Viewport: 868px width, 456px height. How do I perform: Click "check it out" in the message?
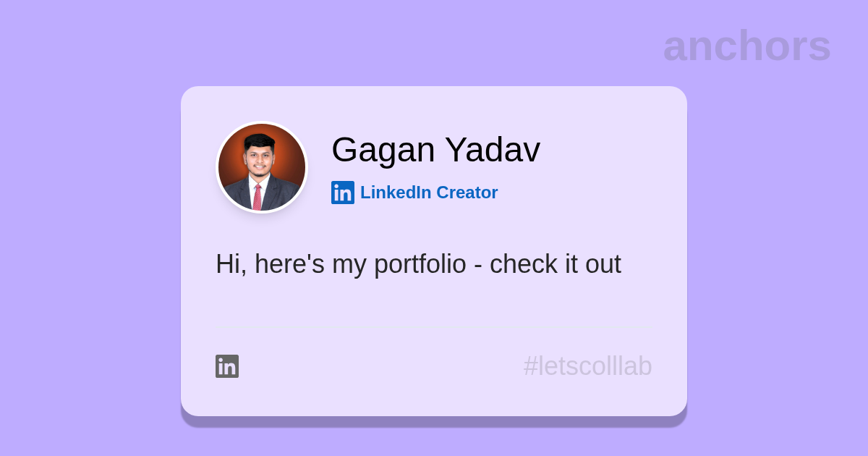click(x=555, y=264)
